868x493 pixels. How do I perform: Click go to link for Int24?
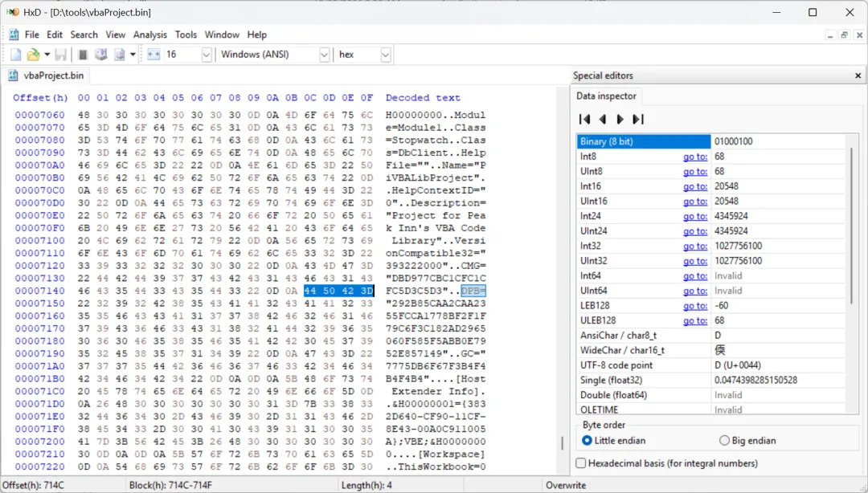(x=694, y=216)
